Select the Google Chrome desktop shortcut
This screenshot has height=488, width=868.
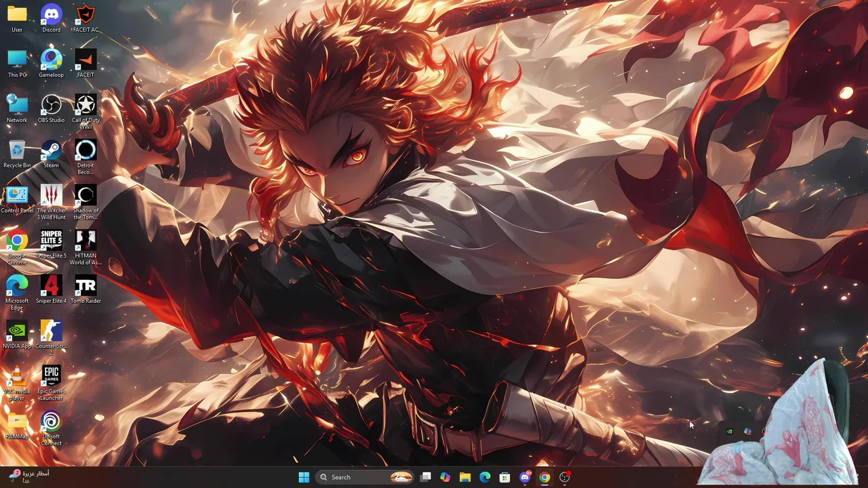pos(17,248)
